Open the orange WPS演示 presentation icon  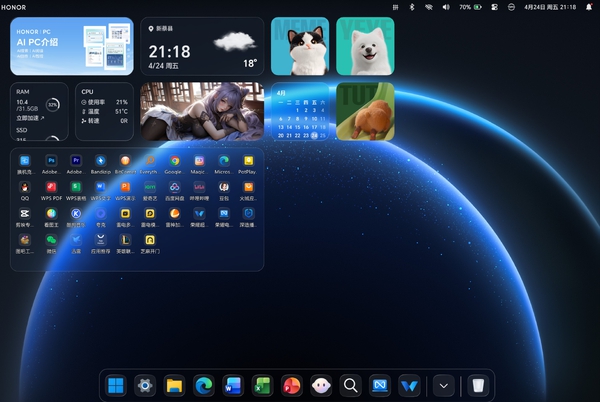tap(125, 187)
